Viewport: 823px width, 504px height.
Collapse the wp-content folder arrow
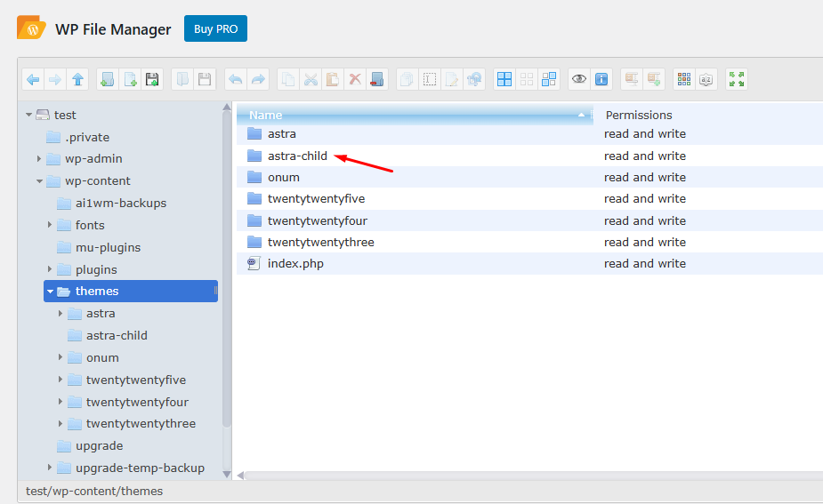(39, 181)
